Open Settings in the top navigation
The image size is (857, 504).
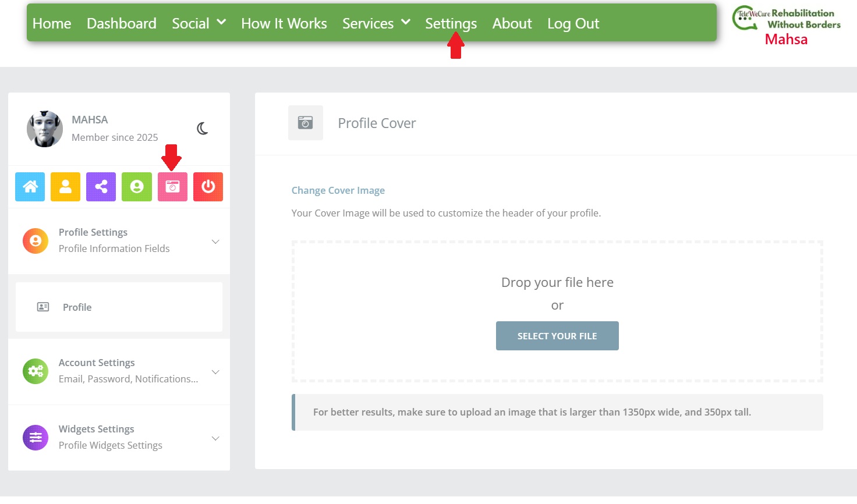(451, 23)
